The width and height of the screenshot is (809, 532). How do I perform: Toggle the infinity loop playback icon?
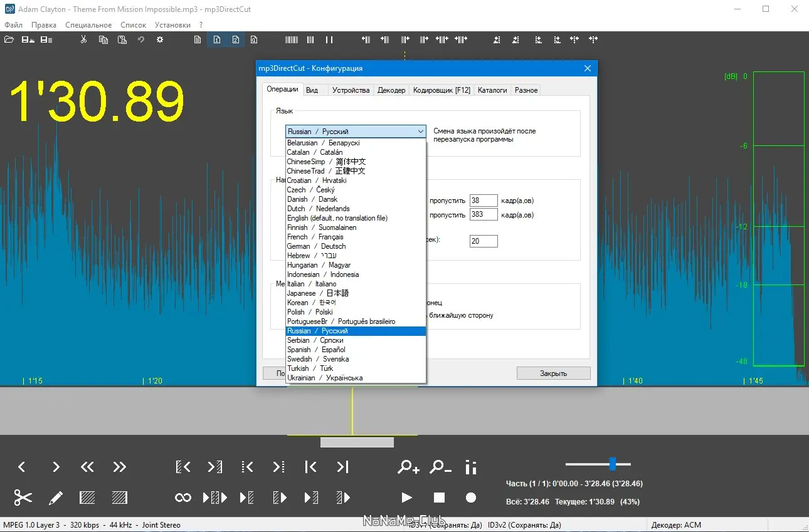[x=183, y=498]
